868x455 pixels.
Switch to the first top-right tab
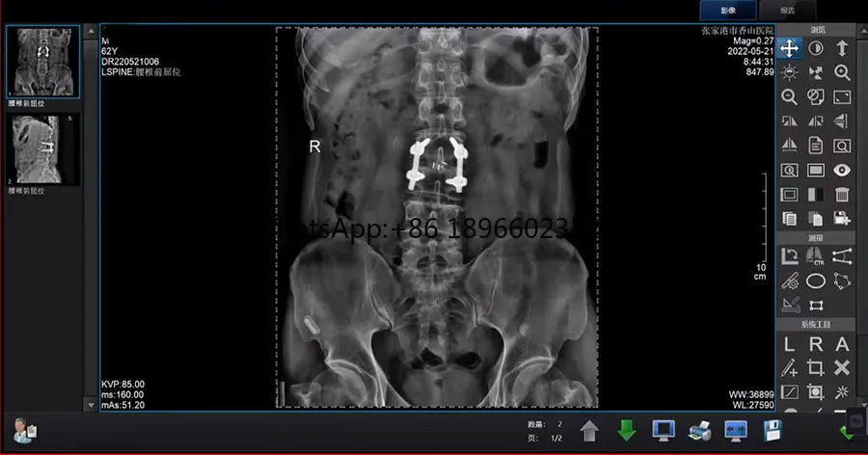pyautogui.click(x=728, y=11)
